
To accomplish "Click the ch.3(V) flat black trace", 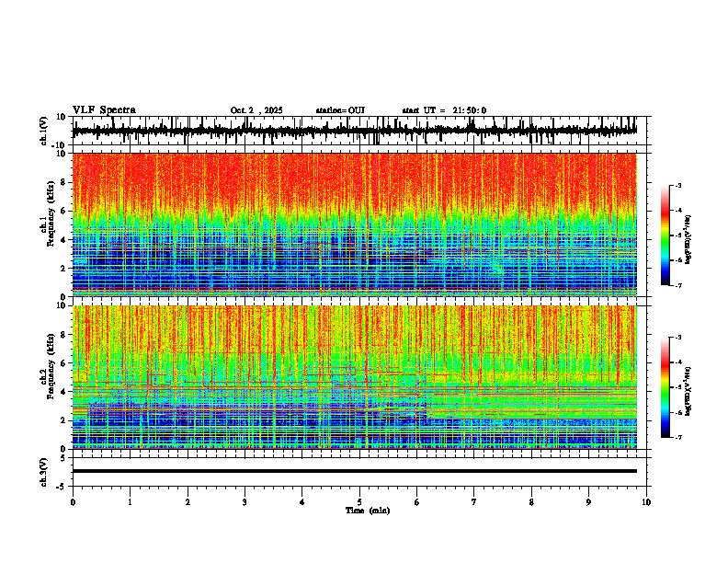I will [x=354, y=471].
